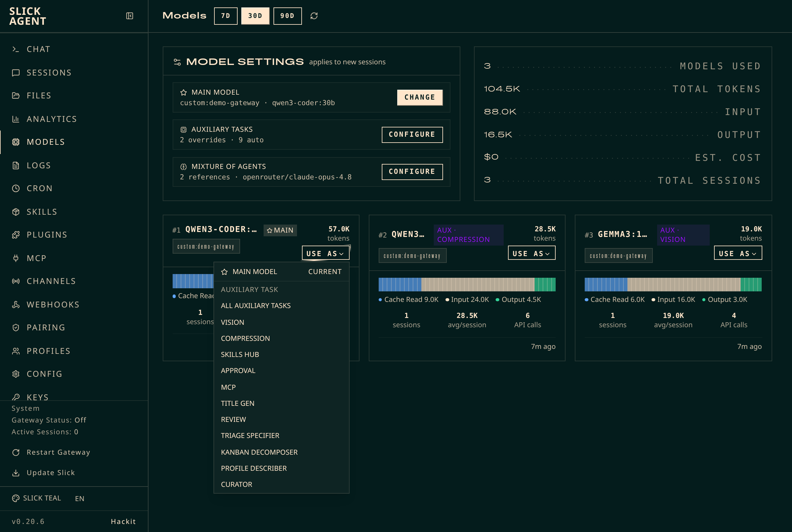This screenshot has width=792, height=532.
Task: Open MCP page in sidebar
Action: [74, 258]
